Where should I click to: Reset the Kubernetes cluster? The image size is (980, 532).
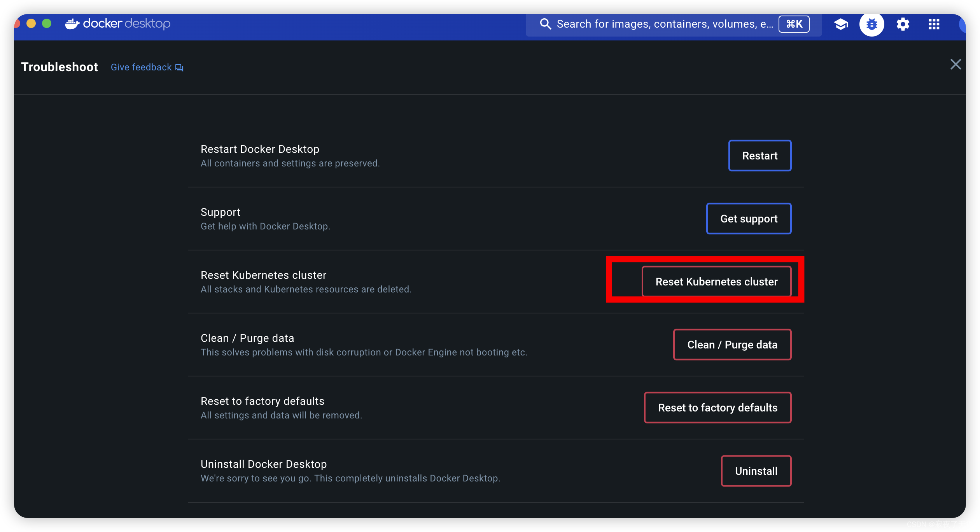click(x=716, y=281)
